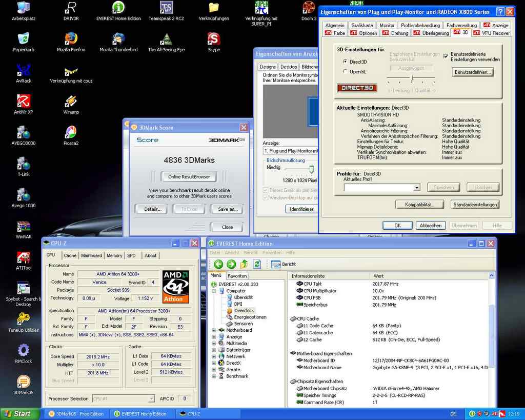Image resolution: width=525 pixels, height=420 pixels.
Task: Expand the Multimedia node in EVEREST tree
Action: pos(214,343)
